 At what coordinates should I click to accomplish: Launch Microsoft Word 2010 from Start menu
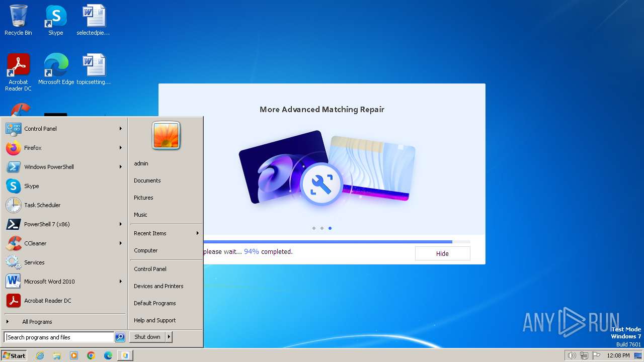pos(64,282)
